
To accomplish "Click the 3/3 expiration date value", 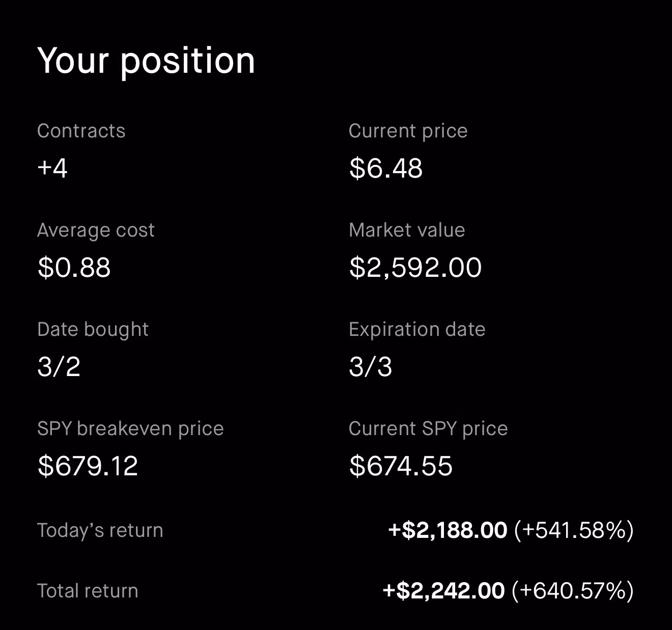I will pyautogui.click(x=371, y=366).
